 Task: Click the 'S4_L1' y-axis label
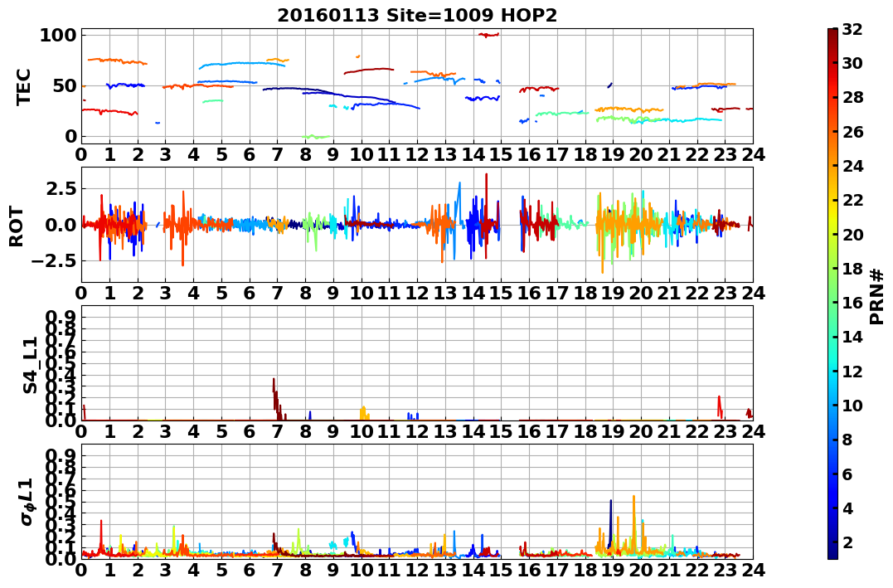(x=30, y=365)
